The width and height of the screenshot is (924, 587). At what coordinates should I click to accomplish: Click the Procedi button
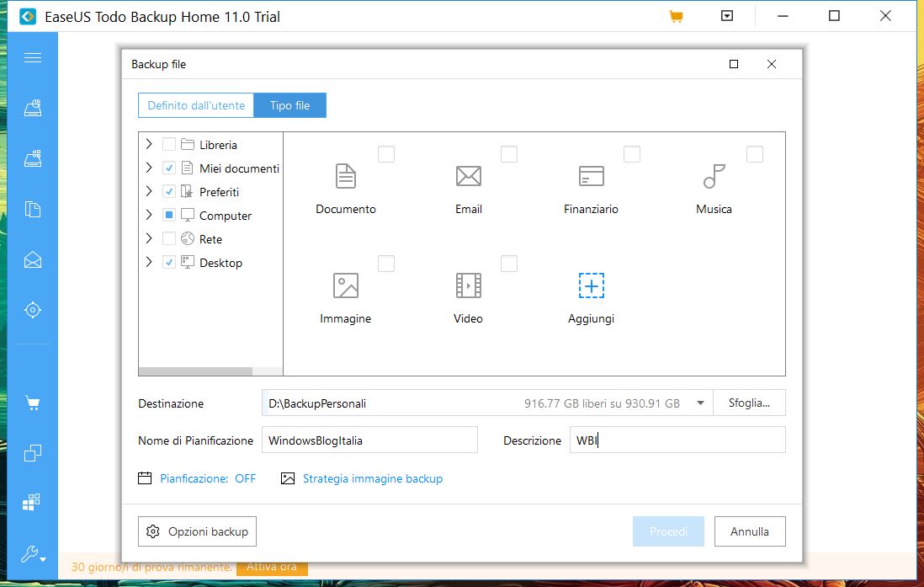point(668,531)
